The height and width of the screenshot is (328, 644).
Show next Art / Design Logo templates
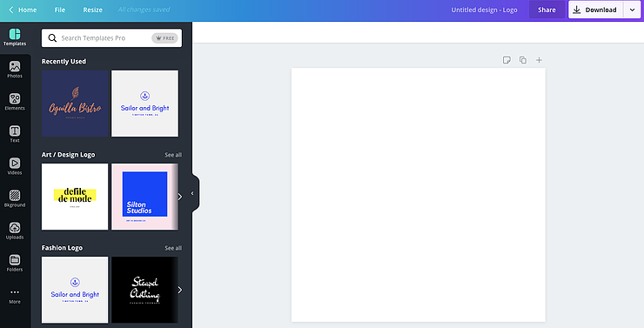click(x=179, y=197)
